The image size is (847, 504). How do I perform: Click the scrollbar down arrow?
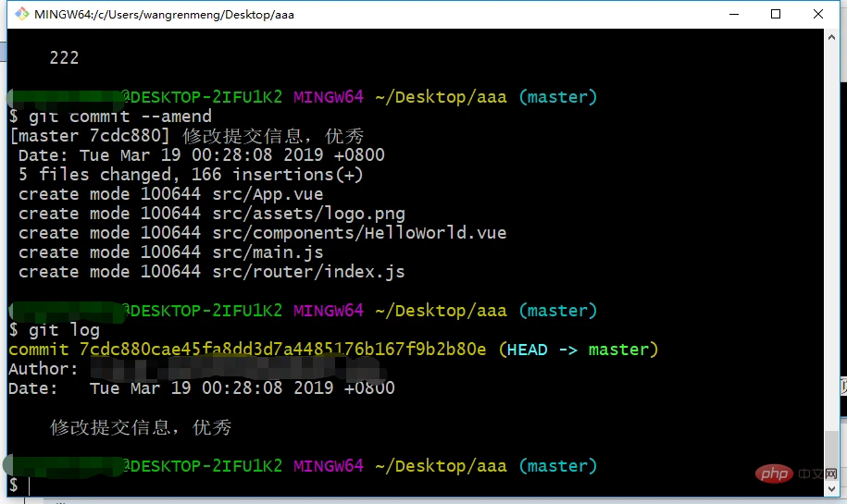[832, 489]
